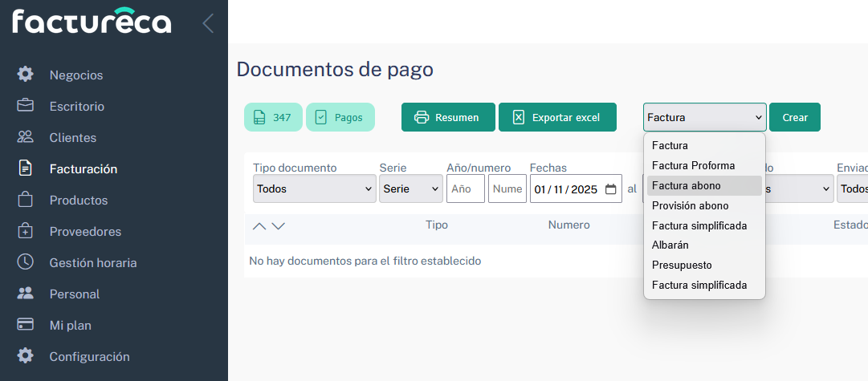
Task: Go to the Escritorio page
Action: [x=77, y=106]
